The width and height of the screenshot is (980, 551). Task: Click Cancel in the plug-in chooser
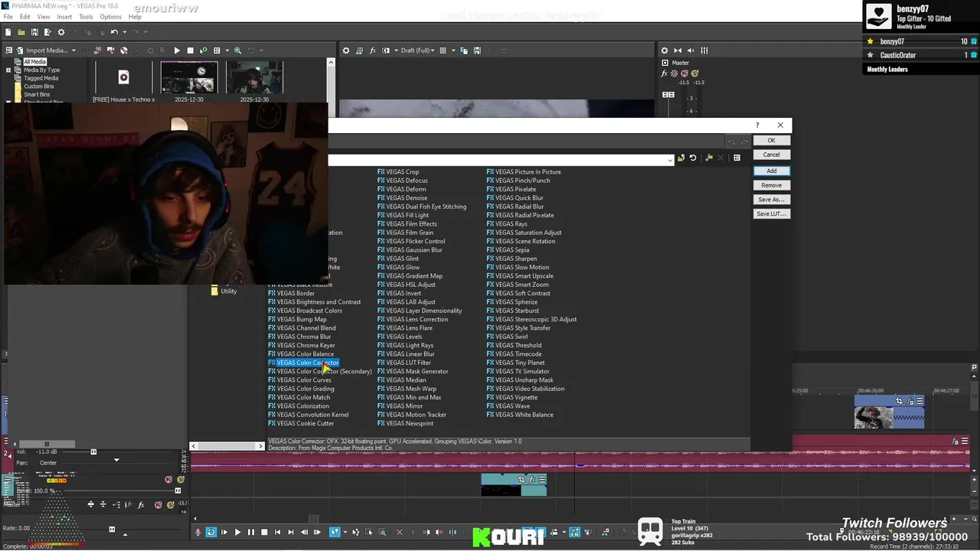point(771,155)
